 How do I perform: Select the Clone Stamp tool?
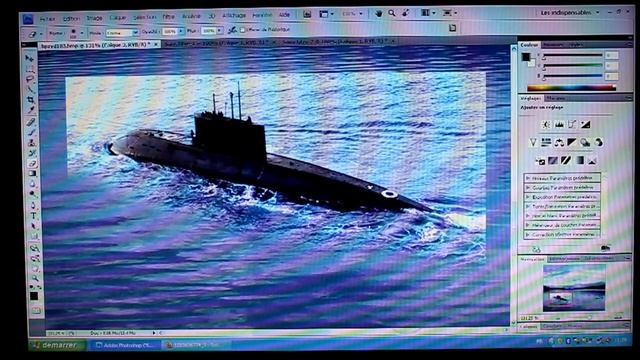32,143
